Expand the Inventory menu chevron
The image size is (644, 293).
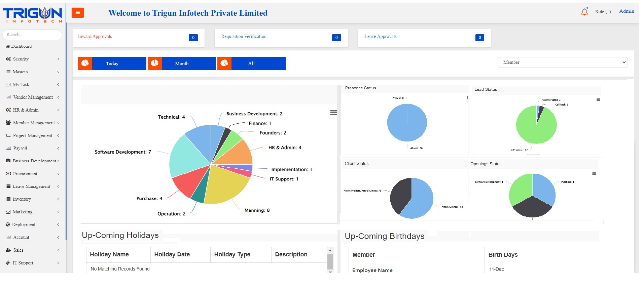click(58, 199)
